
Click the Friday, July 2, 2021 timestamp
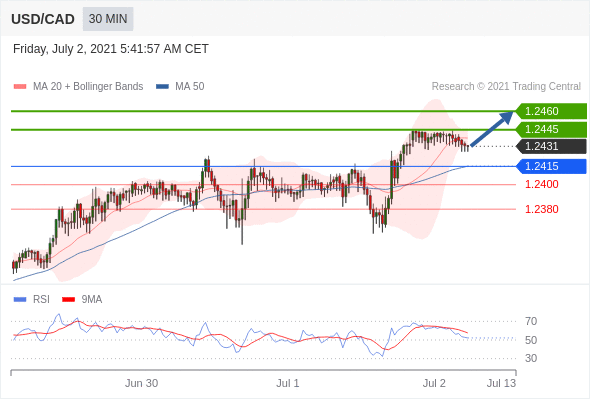tap(111, 49)
